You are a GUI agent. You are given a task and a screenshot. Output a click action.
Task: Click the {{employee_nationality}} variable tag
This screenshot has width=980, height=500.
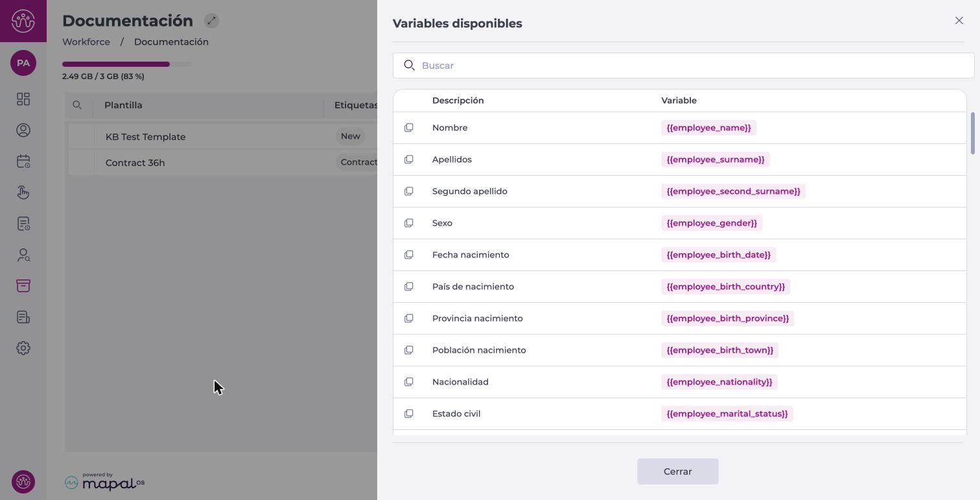(x=719, y=382)
